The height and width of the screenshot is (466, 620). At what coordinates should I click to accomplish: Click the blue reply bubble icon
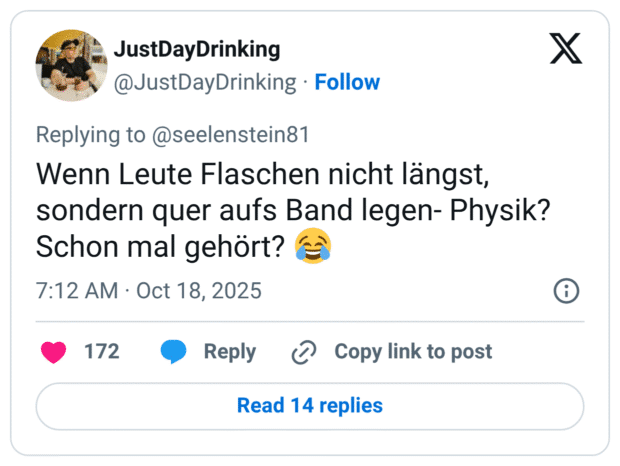click(174, 352)
